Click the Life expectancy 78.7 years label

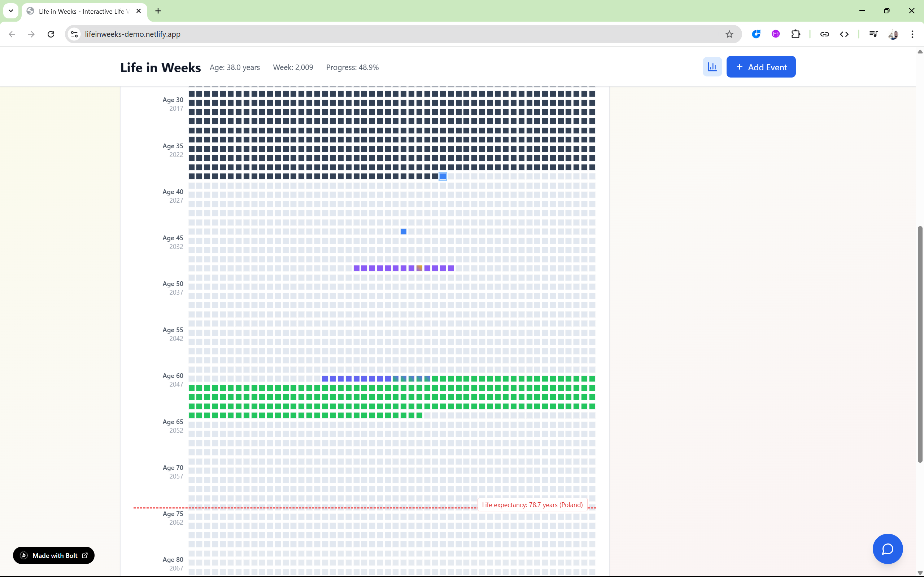(x=532, y=505)
